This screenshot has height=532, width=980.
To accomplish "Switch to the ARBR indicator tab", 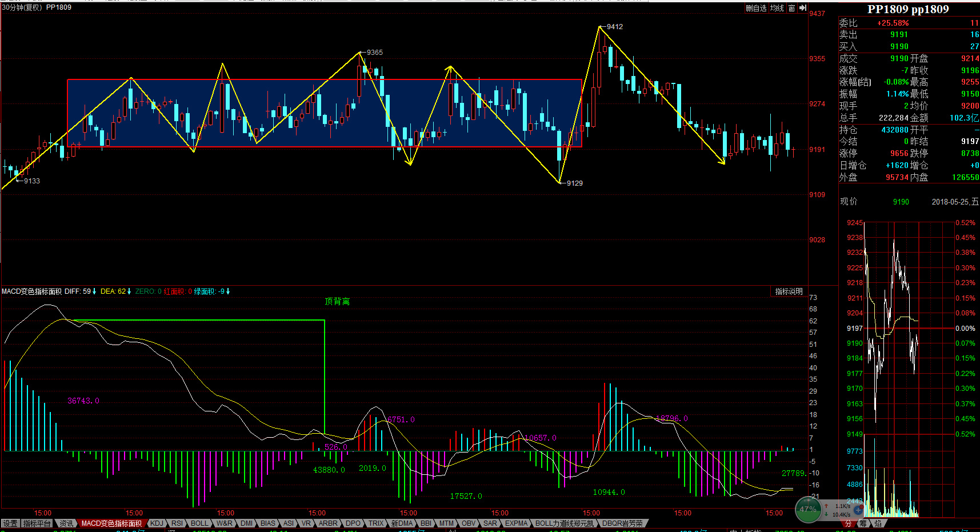I will point(328,523).
